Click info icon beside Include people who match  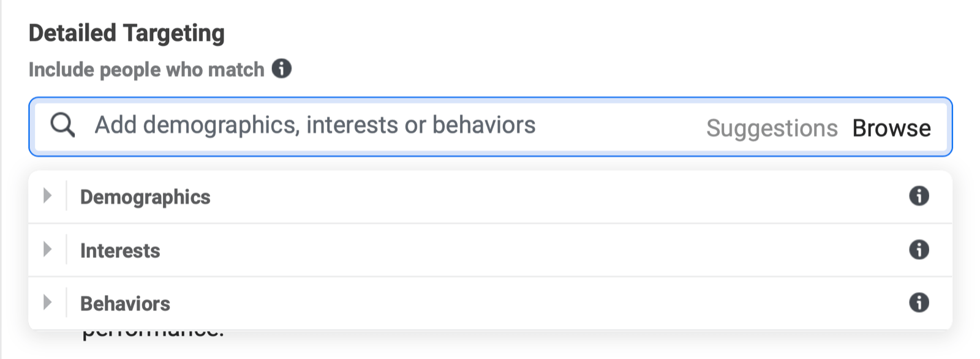pos(282,69)
